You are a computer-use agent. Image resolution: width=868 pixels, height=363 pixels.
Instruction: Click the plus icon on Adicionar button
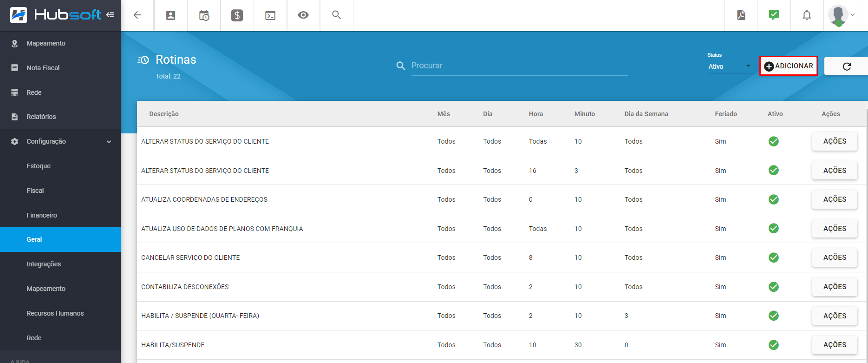769,66
